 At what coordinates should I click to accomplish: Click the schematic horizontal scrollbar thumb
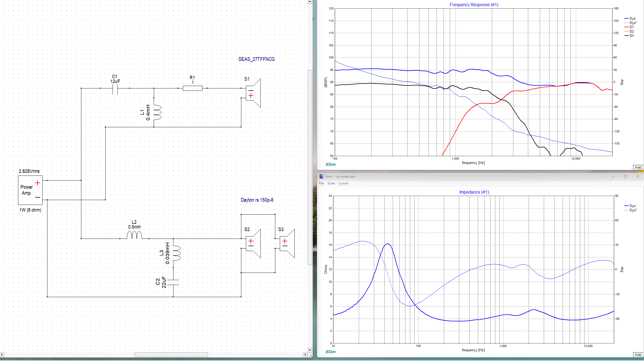[x=171, y=355]
